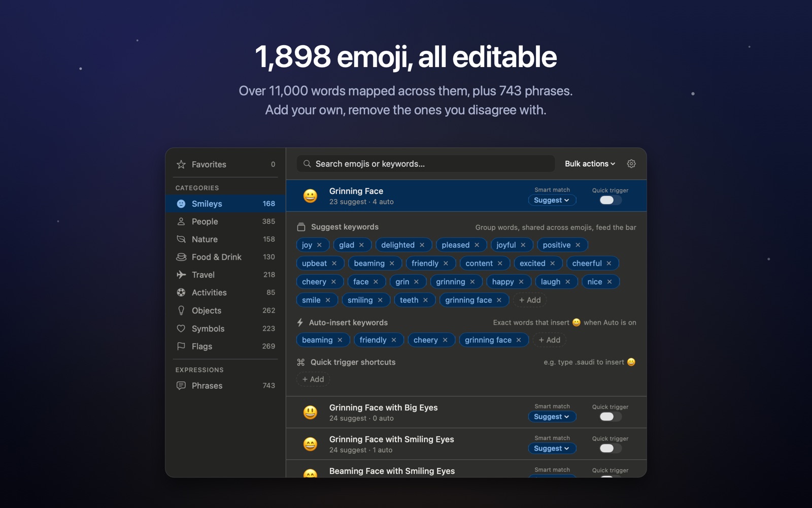
Task: Click the Flags flag icon
Action: point(181,346)
